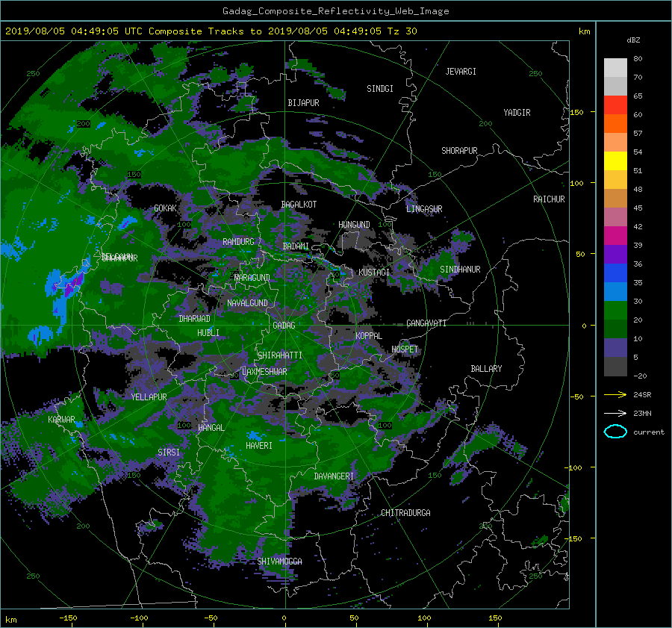Click the cyan 'current' ellipse legend icon
Image resolution: width=672 pixels, height=628 pixels.
pyautogui.click(x=615, y=432)
